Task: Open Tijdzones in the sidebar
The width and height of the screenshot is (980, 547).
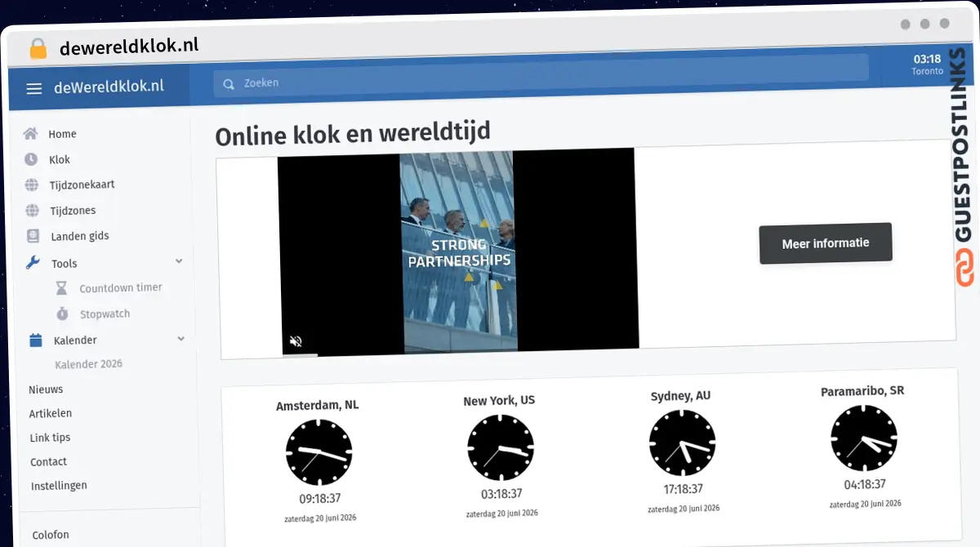Action: [x=73, y=211]
